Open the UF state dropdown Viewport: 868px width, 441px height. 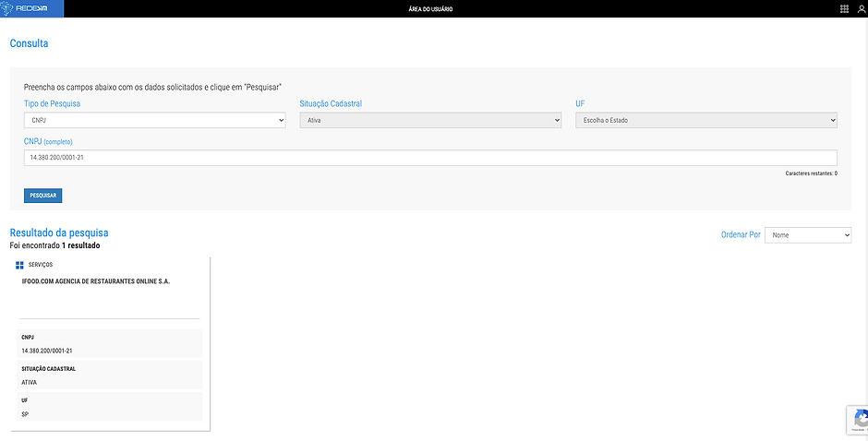[706, 120]
